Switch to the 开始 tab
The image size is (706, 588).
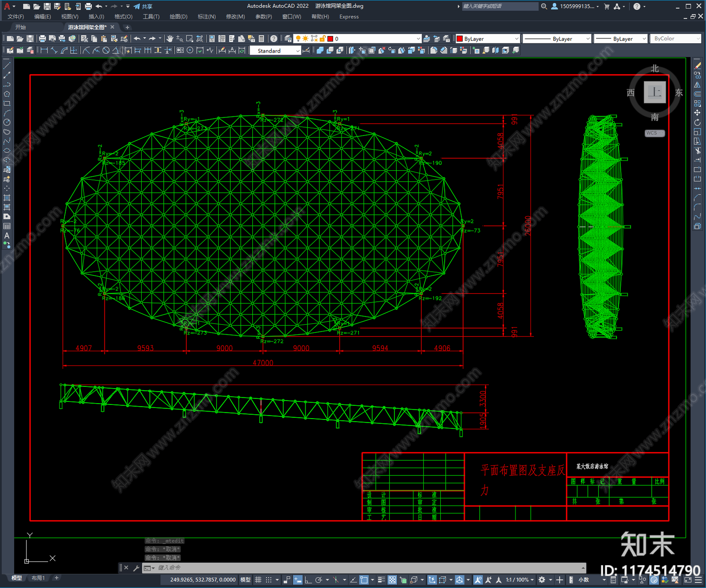coord(21,27)
